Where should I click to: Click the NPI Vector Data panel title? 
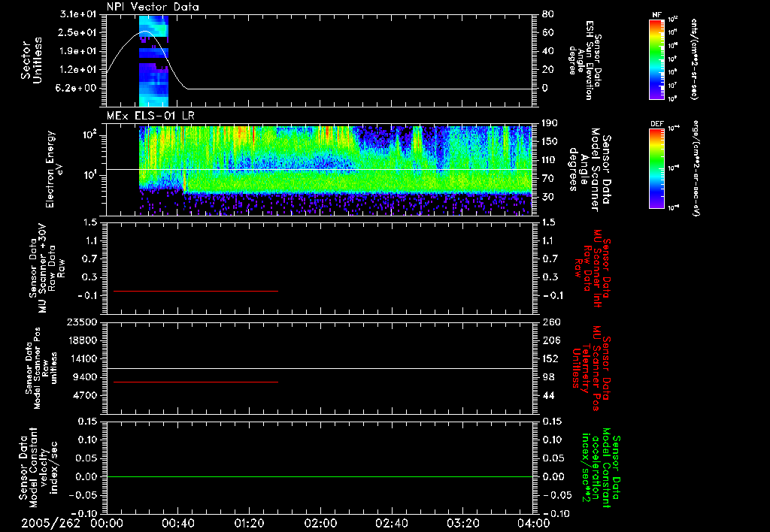point(153,7)
